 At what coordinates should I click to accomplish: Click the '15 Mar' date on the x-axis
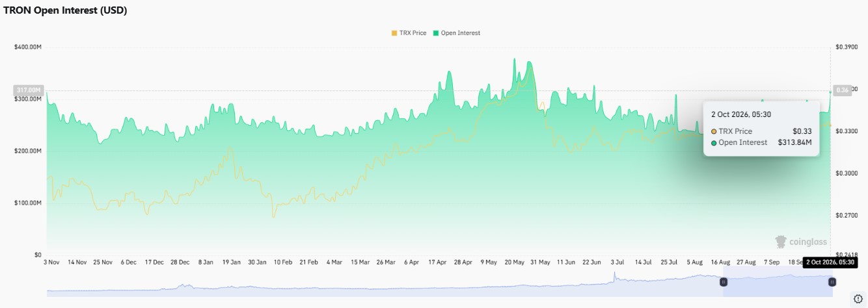359,263
